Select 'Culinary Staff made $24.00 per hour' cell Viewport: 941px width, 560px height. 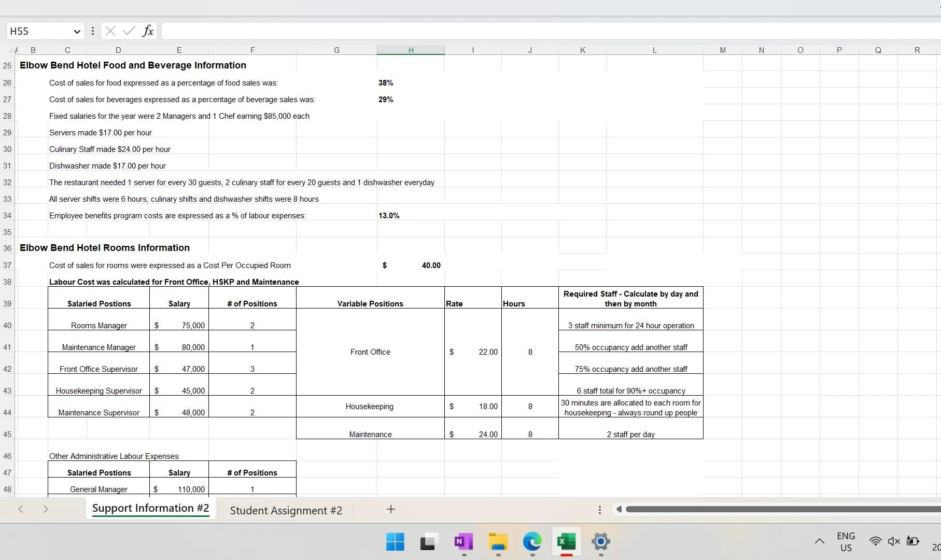pos(110,149)
